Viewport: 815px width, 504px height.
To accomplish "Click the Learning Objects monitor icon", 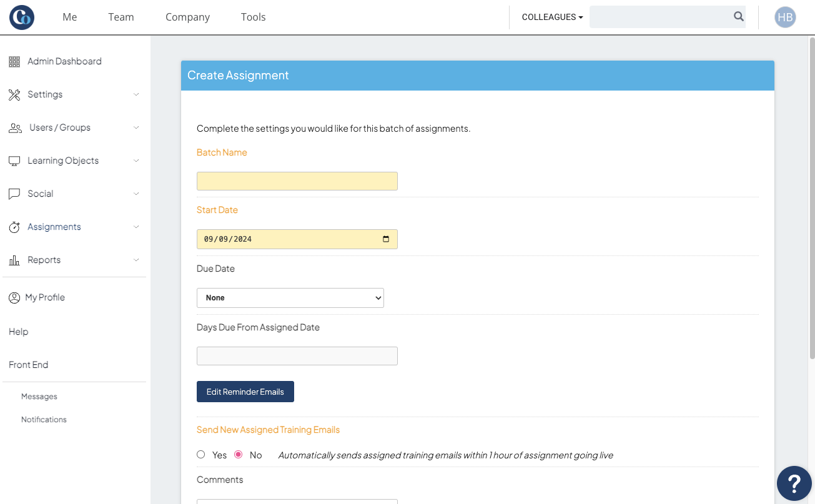I will coord(14,161).
